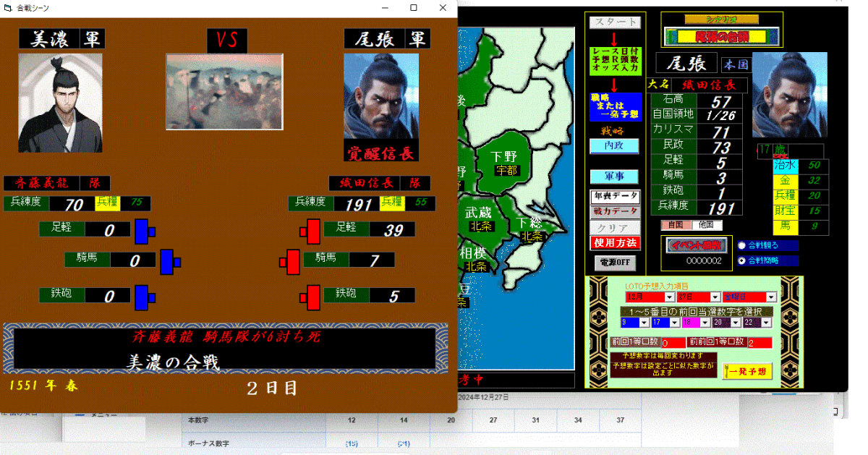Open 年表データ

coord(615,196)
